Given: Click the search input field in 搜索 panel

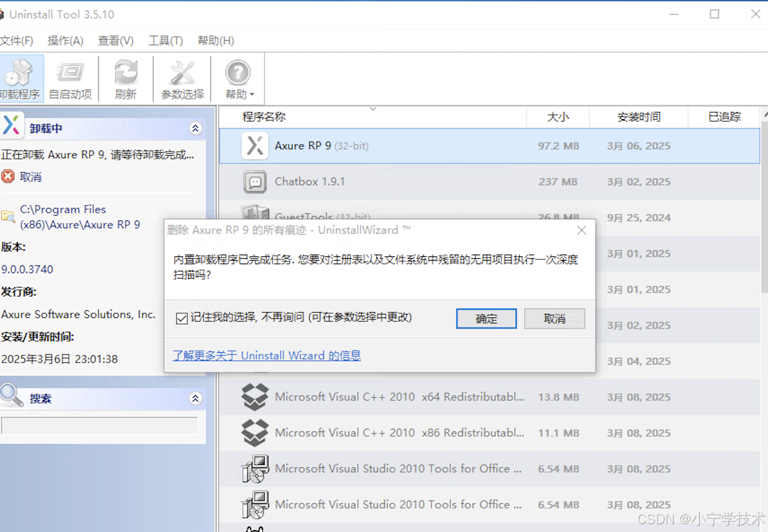Looking at the screenshot, I should pos(99,425).
